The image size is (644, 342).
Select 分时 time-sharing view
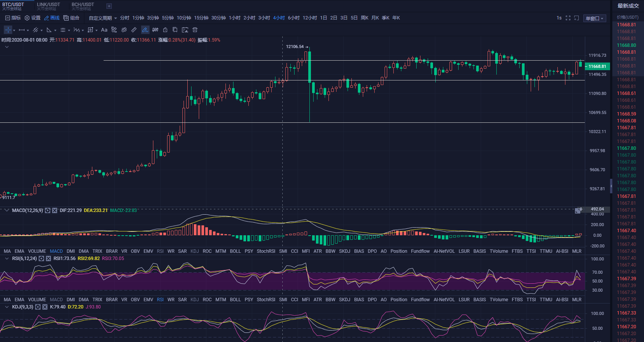point(125,18)
